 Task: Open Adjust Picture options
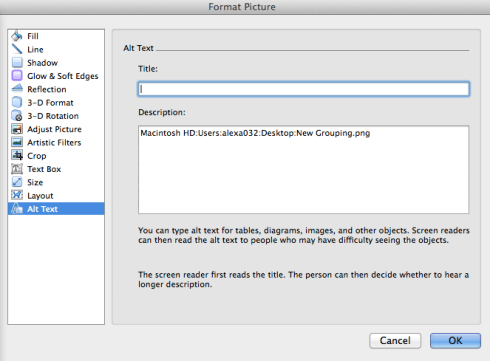pos(56,129)
